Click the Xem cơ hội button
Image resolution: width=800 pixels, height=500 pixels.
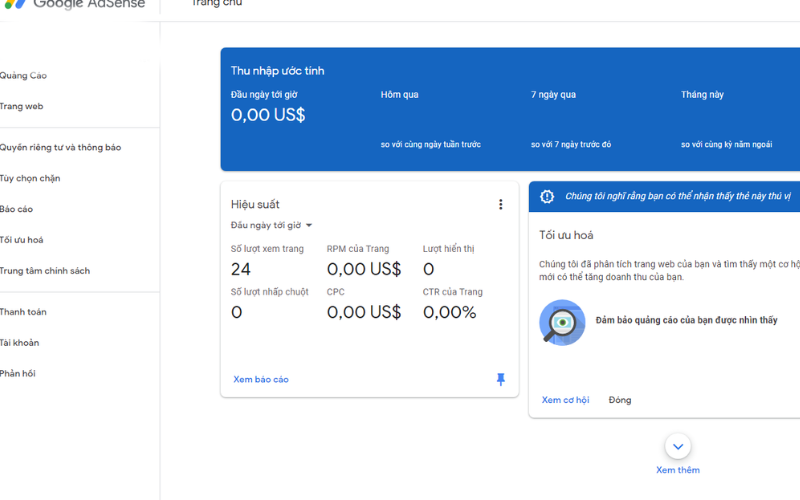click(x=565, y=400)
